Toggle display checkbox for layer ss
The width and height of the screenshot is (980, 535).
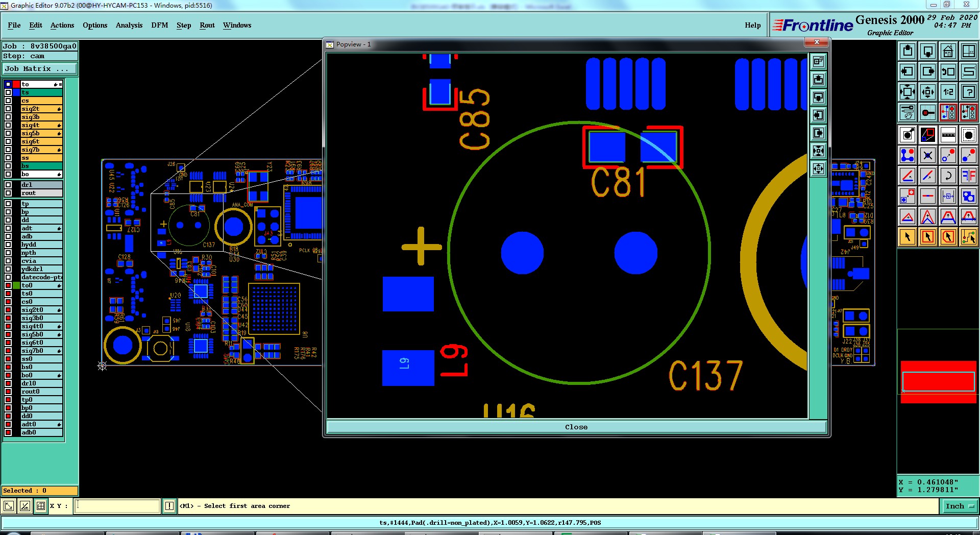coord(8,158)
